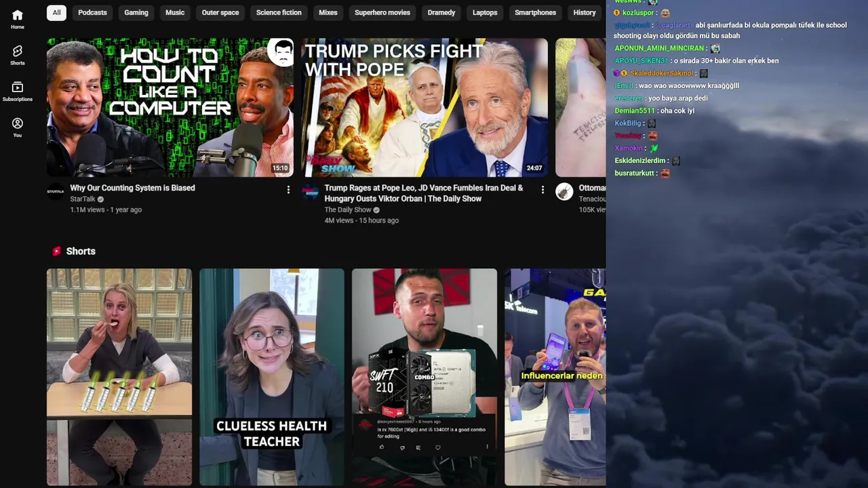Click chat username ereneren

pyautogui.click(x=629, y=98)
